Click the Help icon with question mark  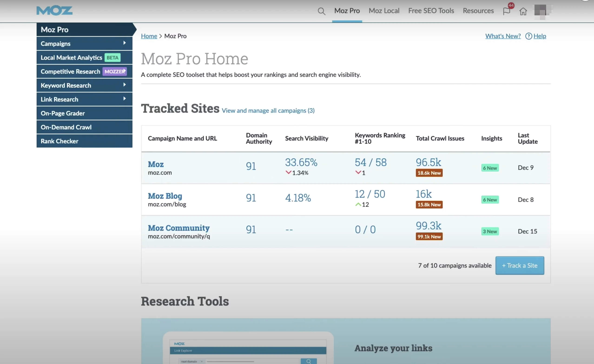coord(529,36)
